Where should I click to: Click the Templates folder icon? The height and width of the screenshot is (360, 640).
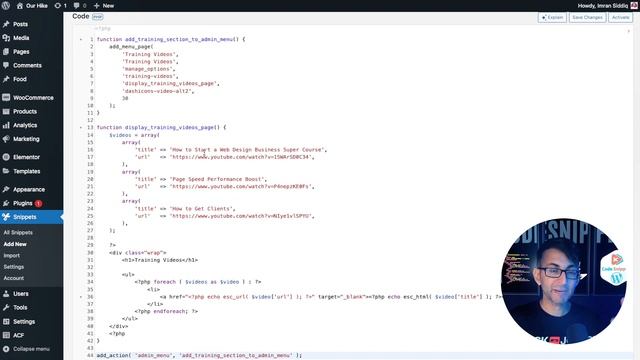point(6,171)
